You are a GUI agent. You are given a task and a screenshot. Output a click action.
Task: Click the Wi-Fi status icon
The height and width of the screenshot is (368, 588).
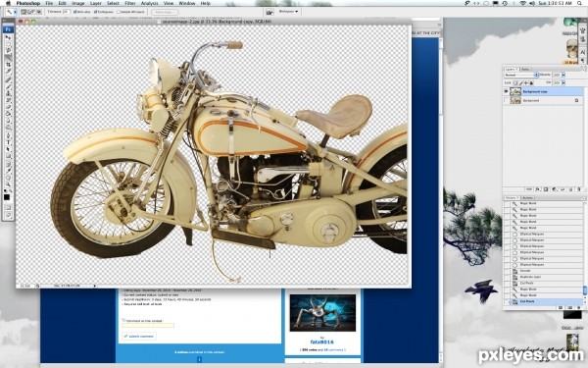click(522, 3)
